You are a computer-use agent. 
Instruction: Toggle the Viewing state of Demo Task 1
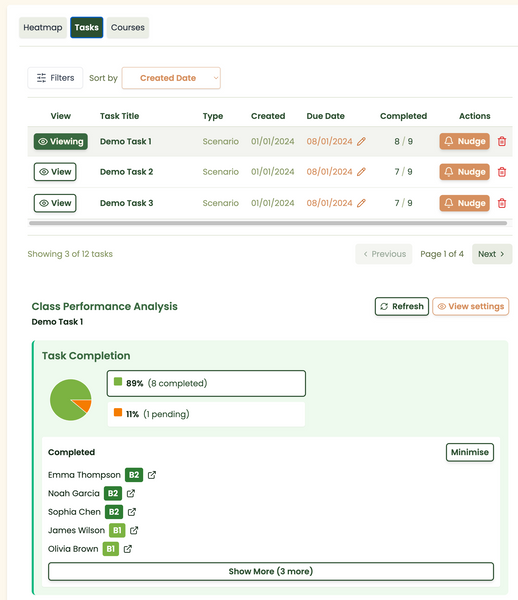[x=60, y=141]
